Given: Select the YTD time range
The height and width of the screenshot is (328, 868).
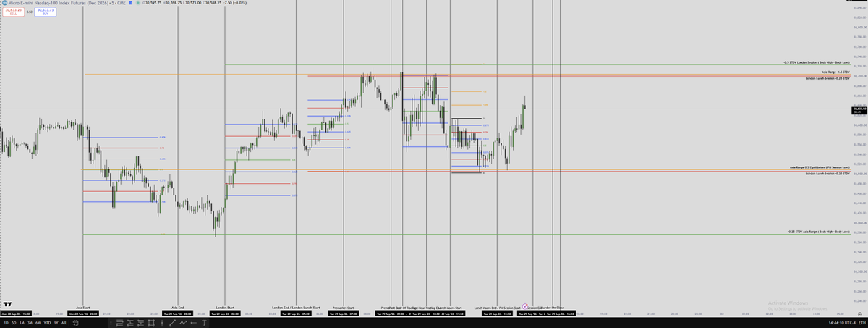Looking at the screenshot, I should (x=47, y=323).
